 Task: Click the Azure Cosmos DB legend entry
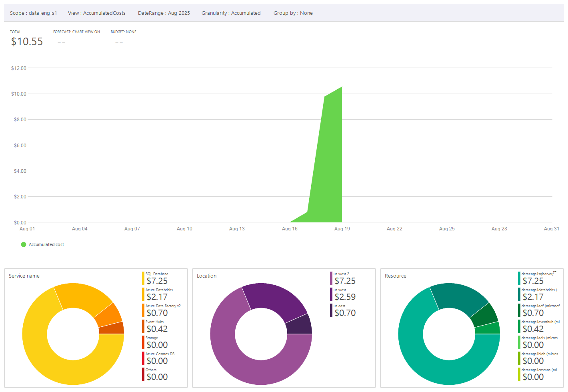click(x=159, y=358)
